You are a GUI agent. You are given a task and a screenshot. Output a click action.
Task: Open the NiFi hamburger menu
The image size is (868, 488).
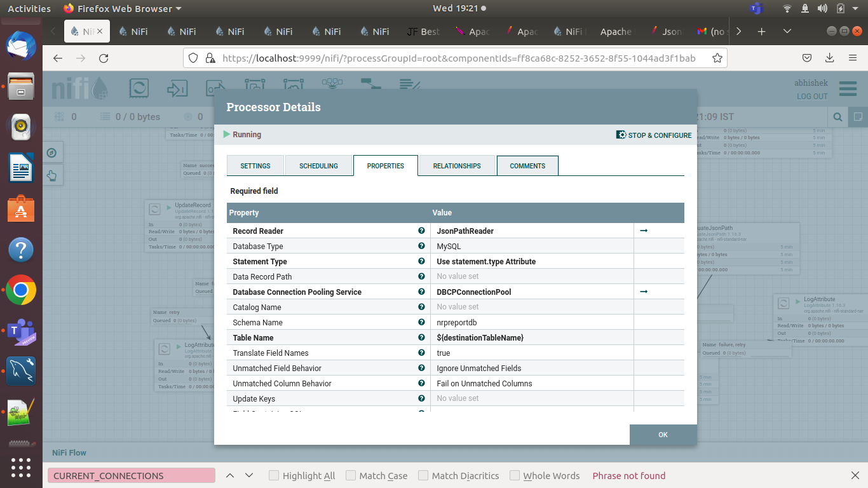[848, 88]
